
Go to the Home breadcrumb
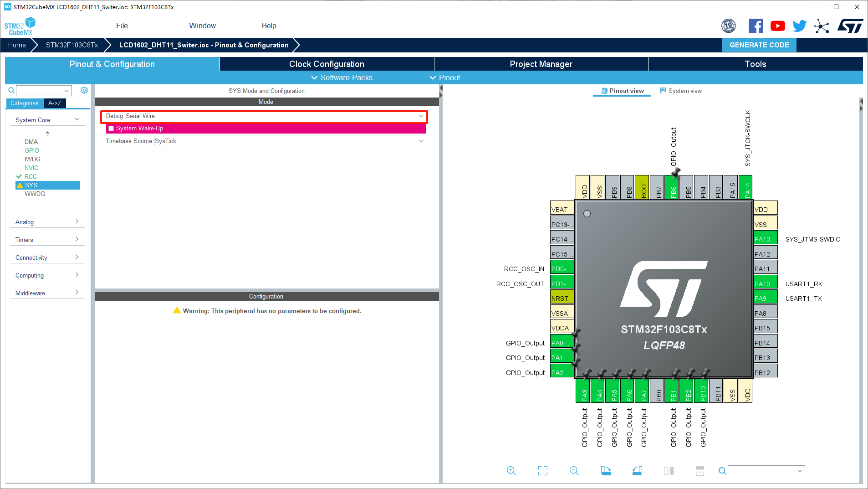(x=17, y=45)
